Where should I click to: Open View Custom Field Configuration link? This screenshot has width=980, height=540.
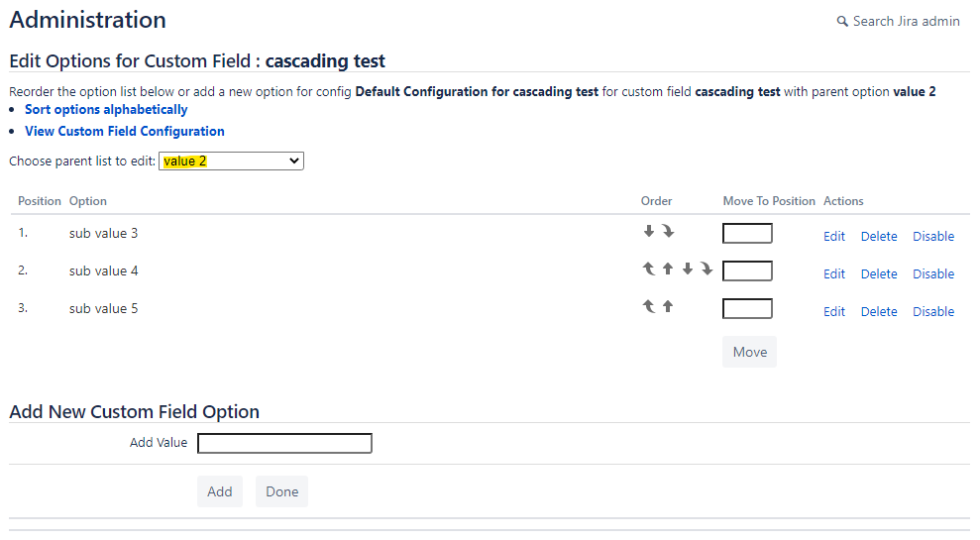click(125, 131)
